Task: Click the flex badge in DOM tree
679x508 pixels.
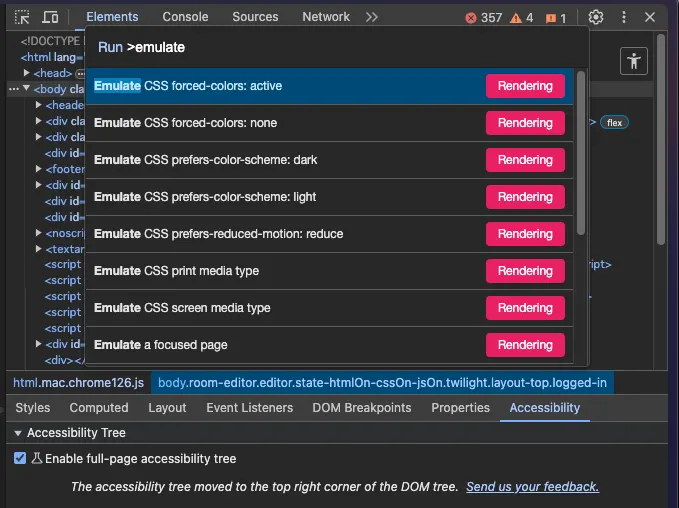Action: click(614, 123)
